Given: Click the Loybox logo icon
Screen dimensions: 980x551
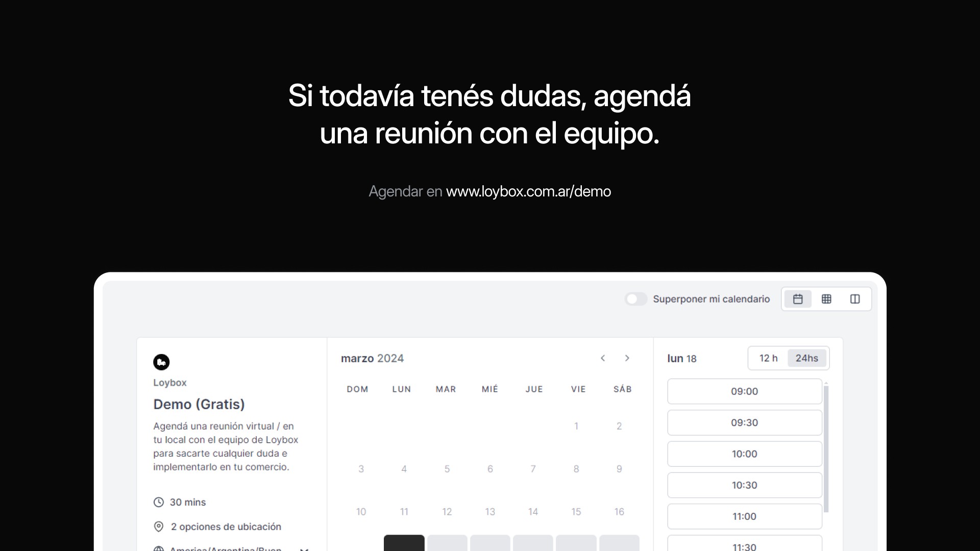Looking at the screenshot, I should pos(161,362).
